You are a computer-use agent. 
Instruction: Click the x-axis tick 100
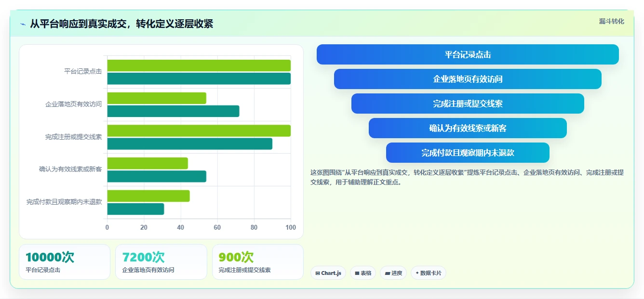(291, 227)
